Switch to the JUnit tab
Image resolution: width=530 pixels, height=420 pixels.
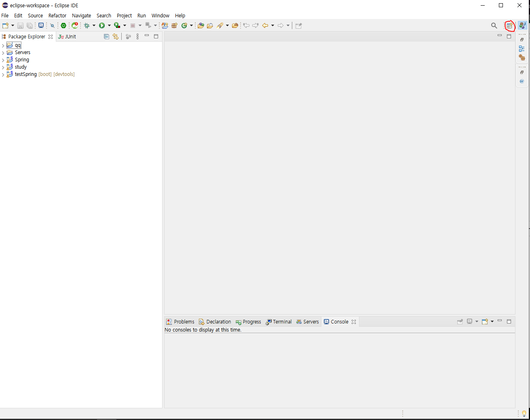(x=67, y=36)
